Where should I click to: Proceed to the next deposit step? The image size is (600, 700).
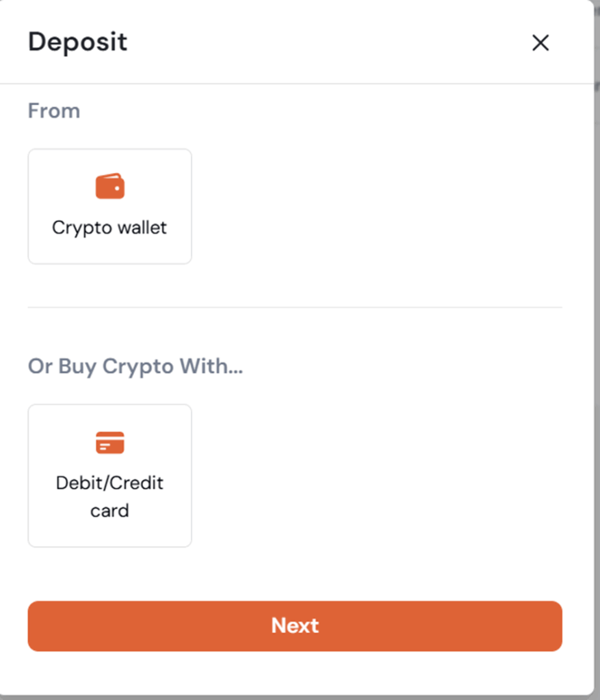[295, 625]
